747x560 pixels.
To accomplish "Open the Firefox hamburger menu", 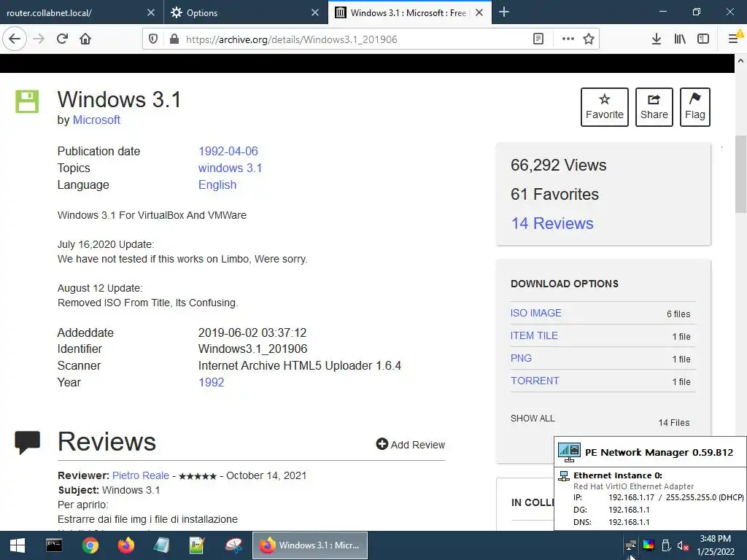I will click(x=734, y=39).
